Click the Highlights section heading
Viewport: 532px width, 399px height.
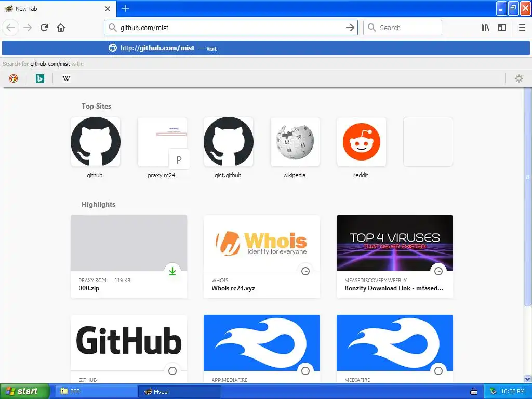pos(98,204)
